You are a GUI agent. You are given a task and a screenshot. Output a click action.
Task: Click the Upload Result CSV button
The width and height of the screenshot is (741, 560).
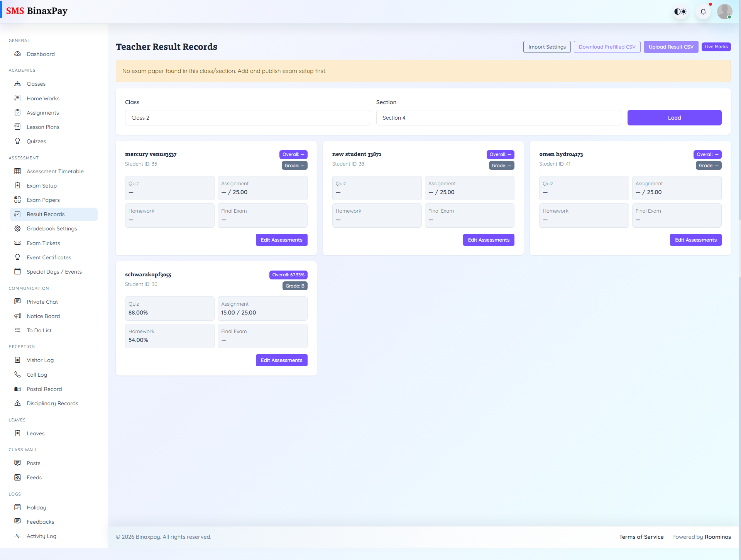tap(671, 47)
